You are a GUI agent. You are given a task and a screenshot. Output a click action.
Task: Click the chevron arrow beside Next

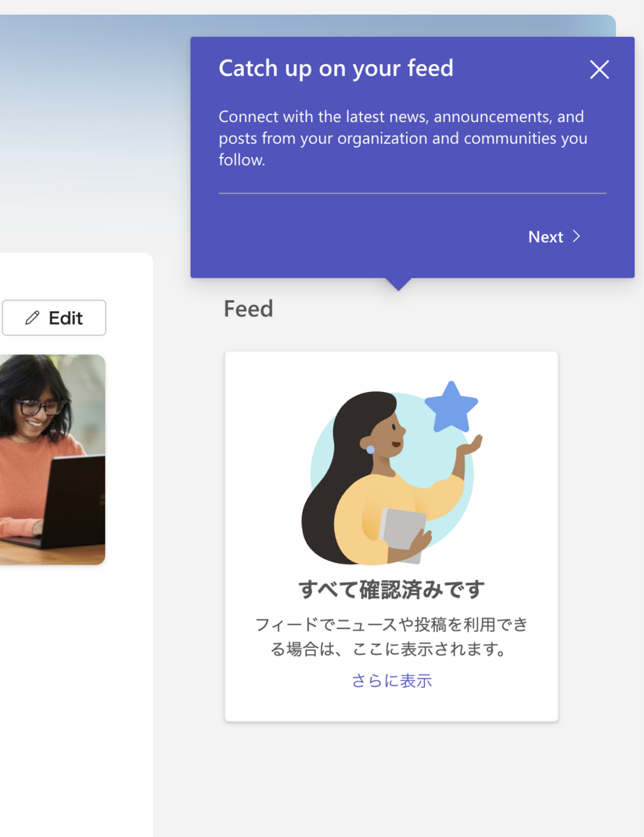tap(576, 236)
